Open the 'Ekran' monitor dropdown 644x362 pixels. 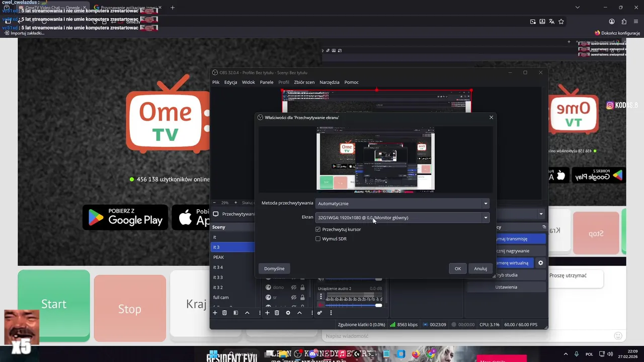[x=402, y=218]
